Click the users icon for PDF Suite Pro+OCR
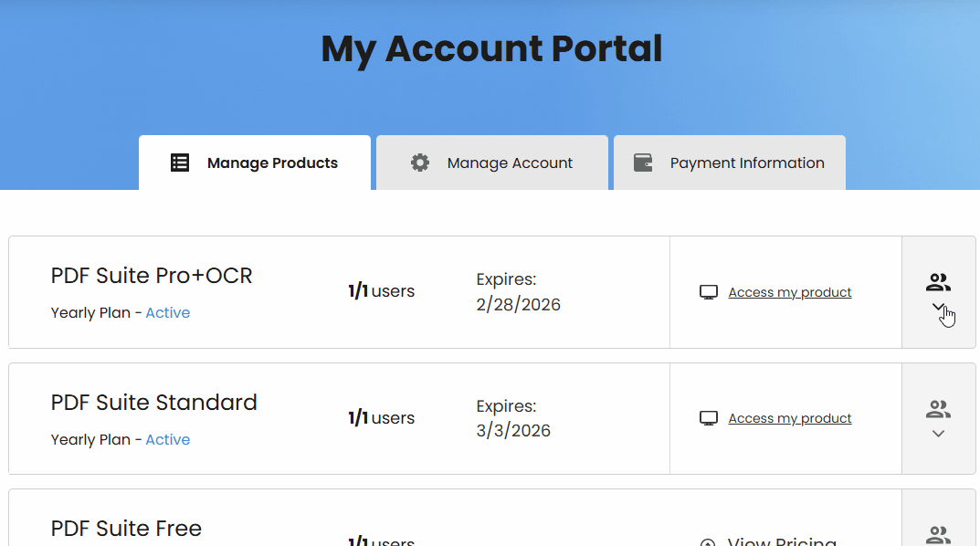 938,282
